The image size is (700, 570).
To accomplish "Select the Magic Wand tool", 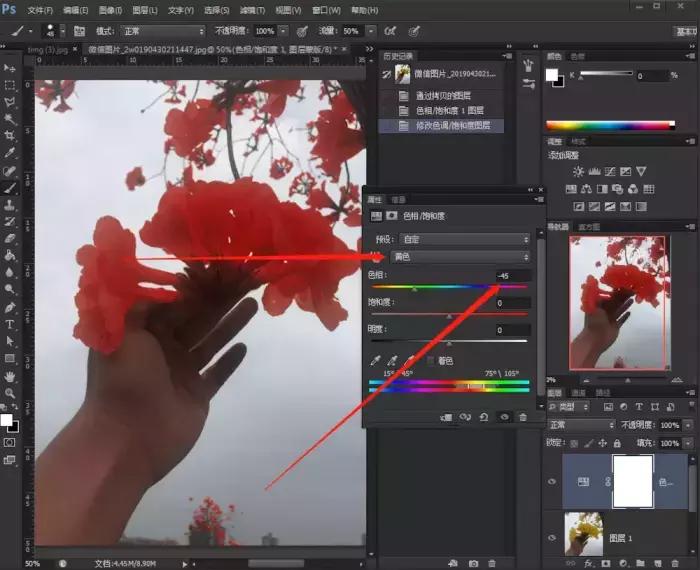I will tap(9, 119).
